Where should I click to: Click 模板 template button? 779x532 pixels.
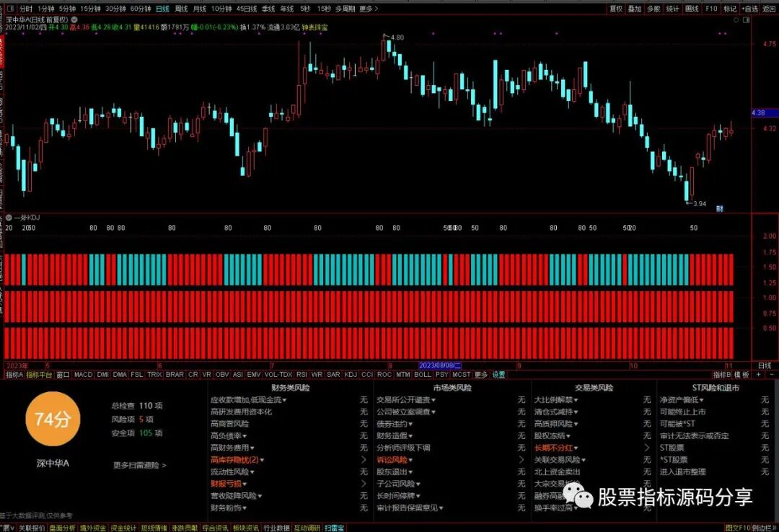(741, 375)
